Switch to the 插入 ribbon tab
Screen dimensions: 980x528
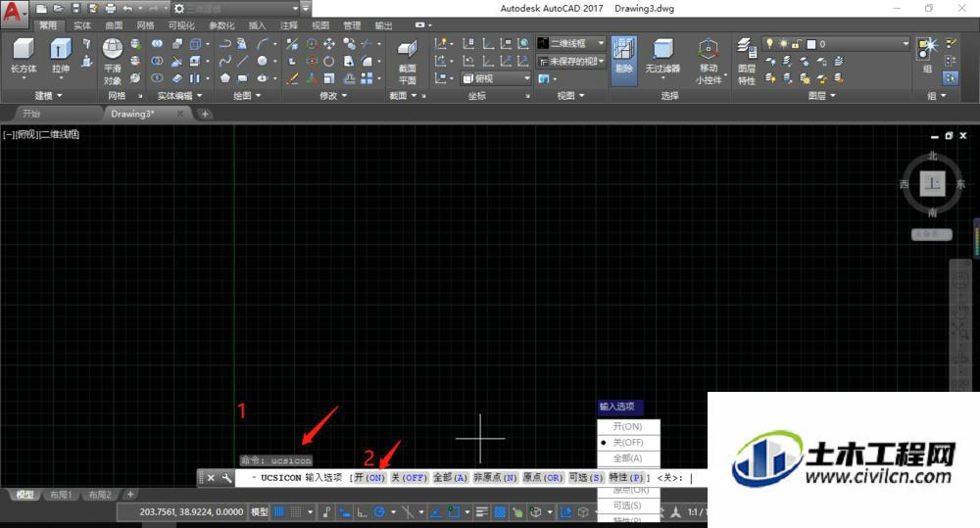pos(257,25)
